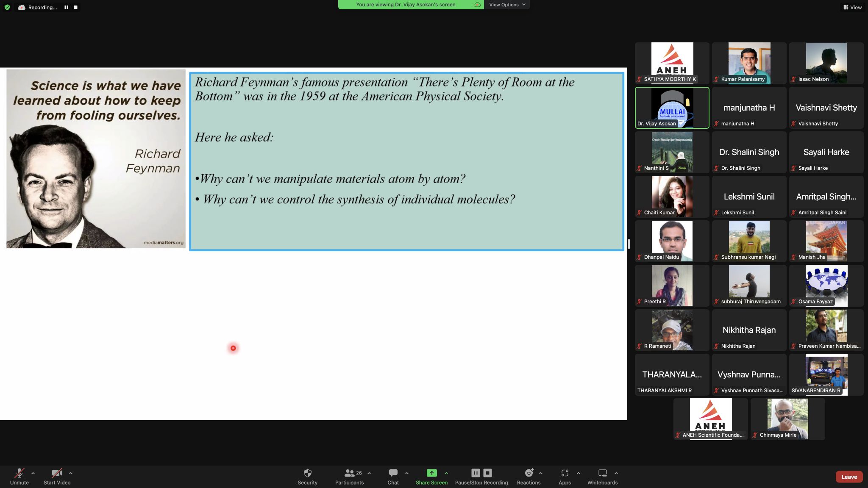Open the Apps icon
This screenshot has height=488, width=868.
coord(565,473)
